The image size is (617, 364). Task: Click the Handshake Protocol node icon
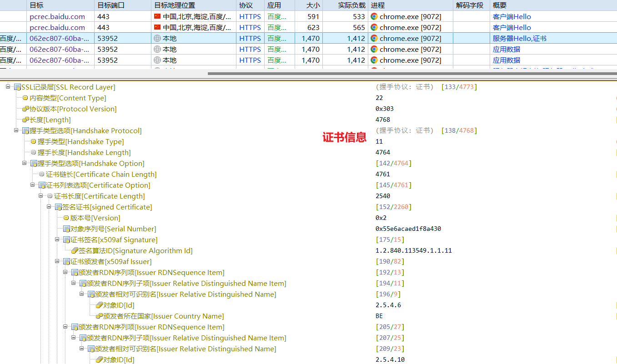25,131
